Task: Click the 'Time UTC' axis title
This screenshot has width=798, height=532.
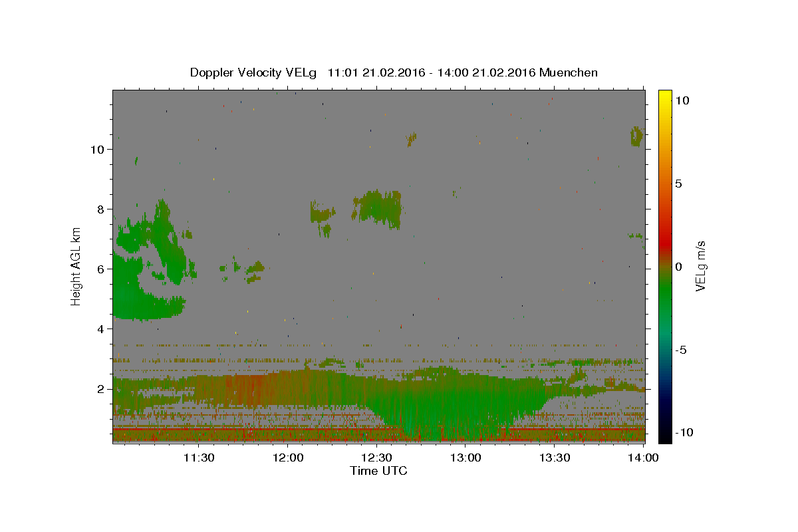Action: pos(378,471)
